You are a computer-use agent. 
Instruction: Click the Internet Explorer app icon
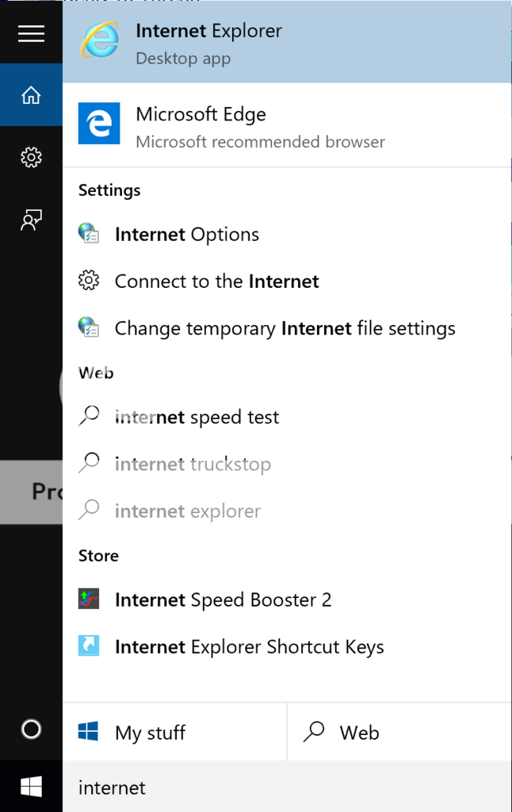click(99, 40)
